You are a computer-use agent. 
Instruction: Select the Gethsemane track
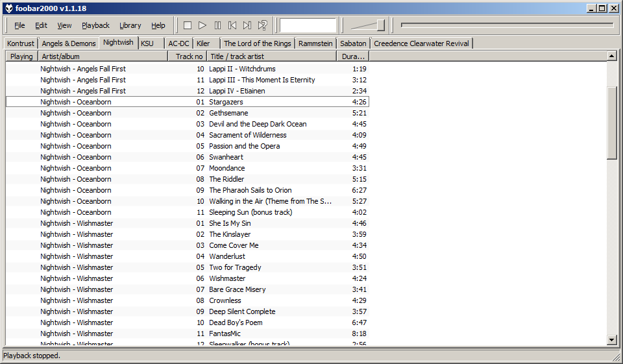coord(188,113)
